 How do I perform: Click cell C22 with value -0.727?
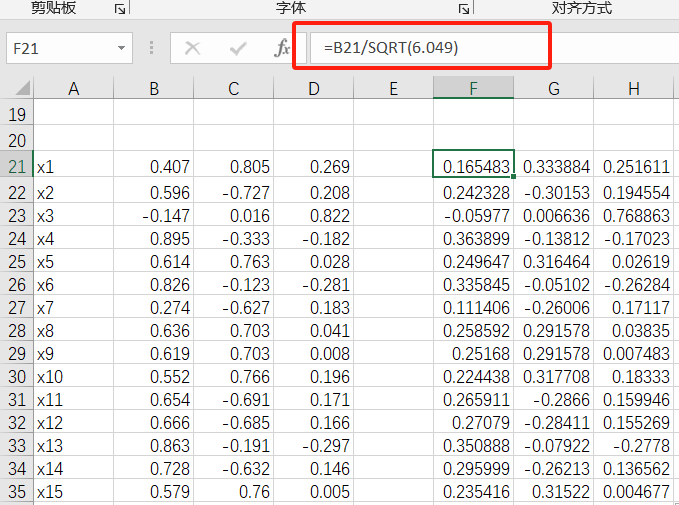(233, 192)
